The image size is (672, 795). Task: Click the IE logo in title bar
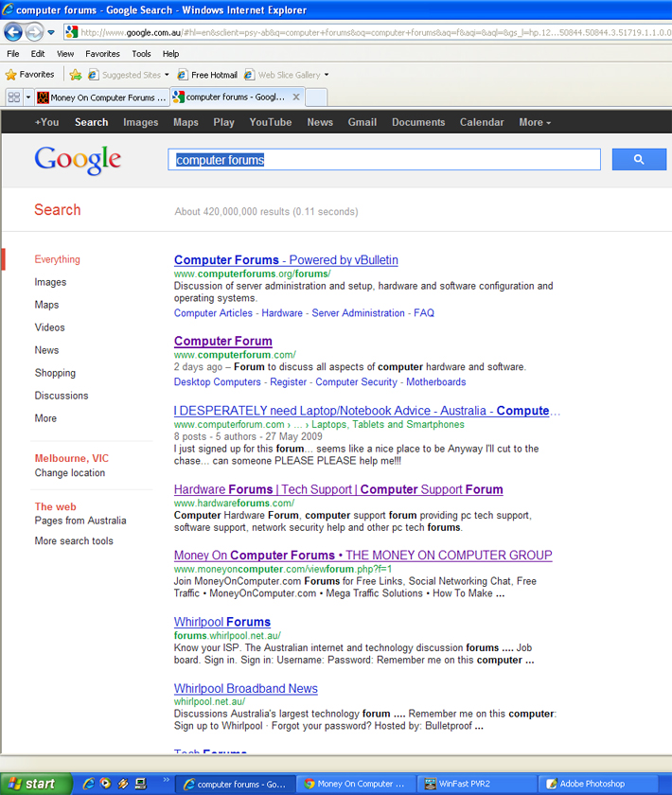[8, 9]
